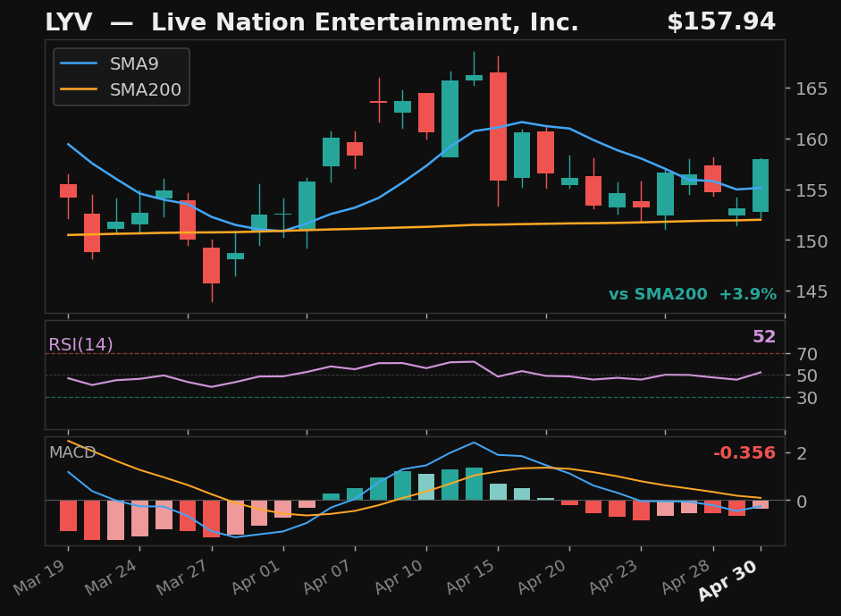Click the MACD axis label 2
Image resolution: width=841 pixels, height=616 pixels.
click(802, 453)
